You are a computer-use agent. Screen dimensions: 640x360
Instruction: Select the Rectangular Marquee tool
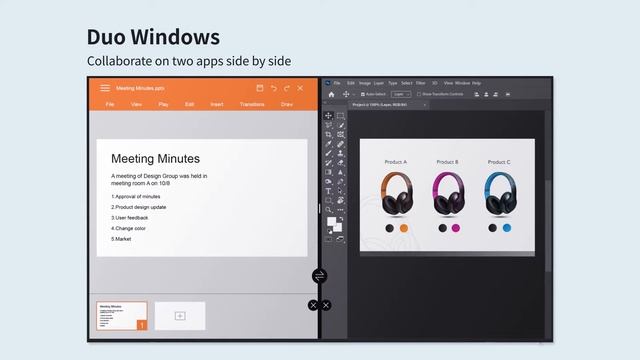(340, 116)
